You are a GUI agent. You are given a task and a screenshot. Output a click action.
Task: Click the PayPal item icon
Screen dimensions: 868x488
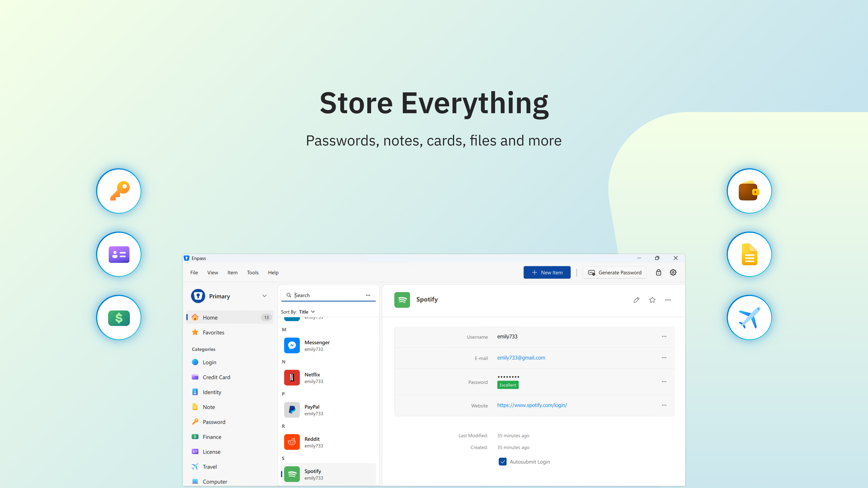click(x=292, y=410)
